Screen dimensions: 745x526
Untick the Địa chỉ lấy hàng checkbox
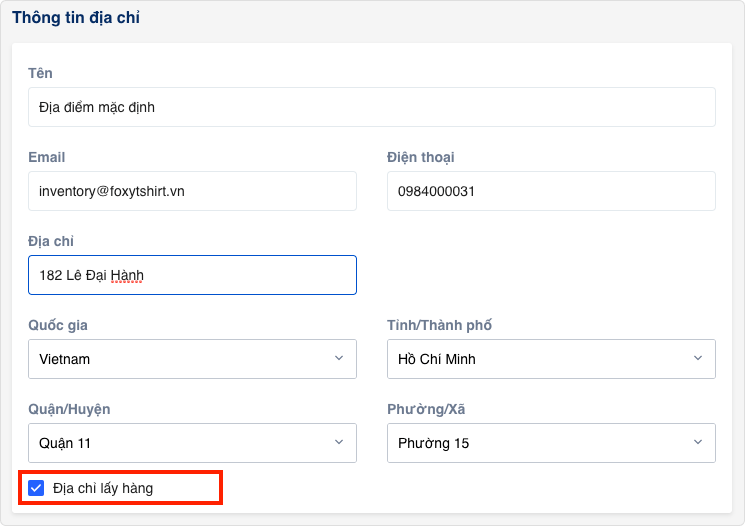pos(37,488)
